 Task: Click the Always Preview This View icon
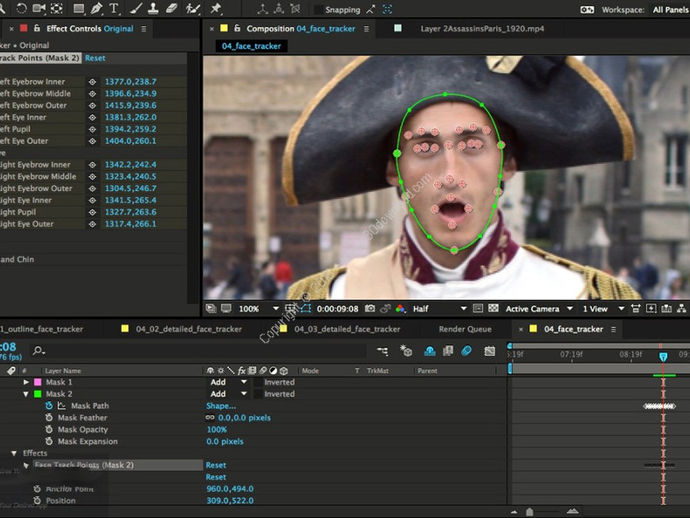point(211,309)
